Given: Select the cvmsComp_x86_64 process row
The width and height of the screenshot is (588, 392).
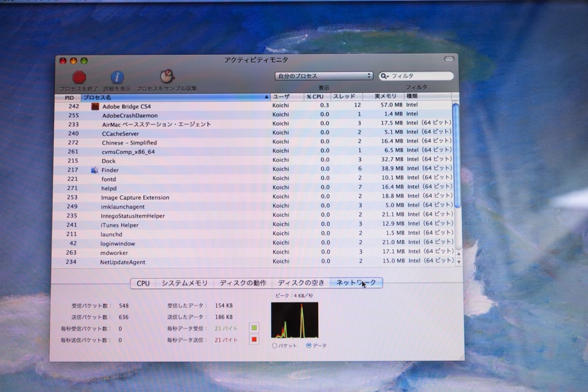Looking at the screenshot, I should 253,151.
